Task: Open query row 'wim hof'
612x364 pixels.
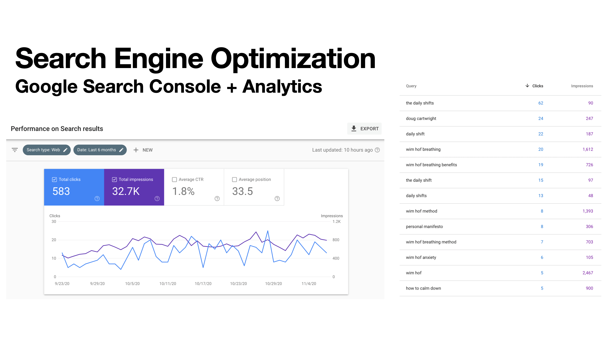Action: click(500, 273)
